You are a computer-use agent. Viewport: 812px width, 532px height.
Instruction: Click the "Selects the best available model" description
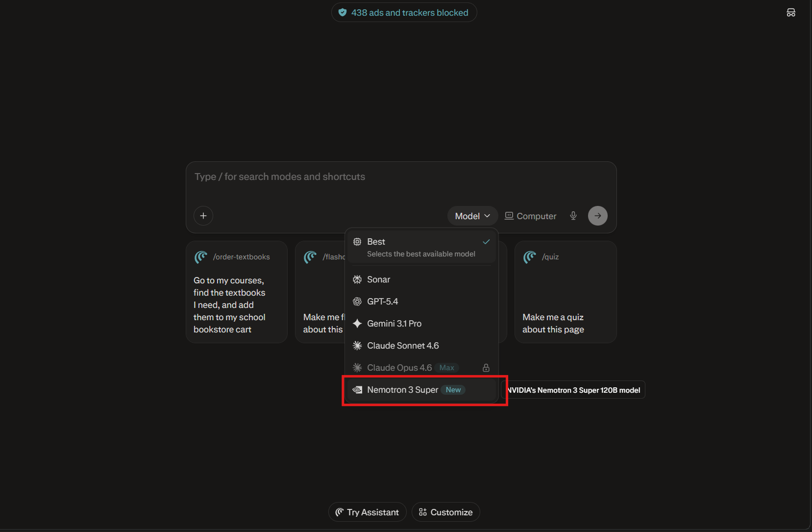pyautogui.click(x=421, y=254)
